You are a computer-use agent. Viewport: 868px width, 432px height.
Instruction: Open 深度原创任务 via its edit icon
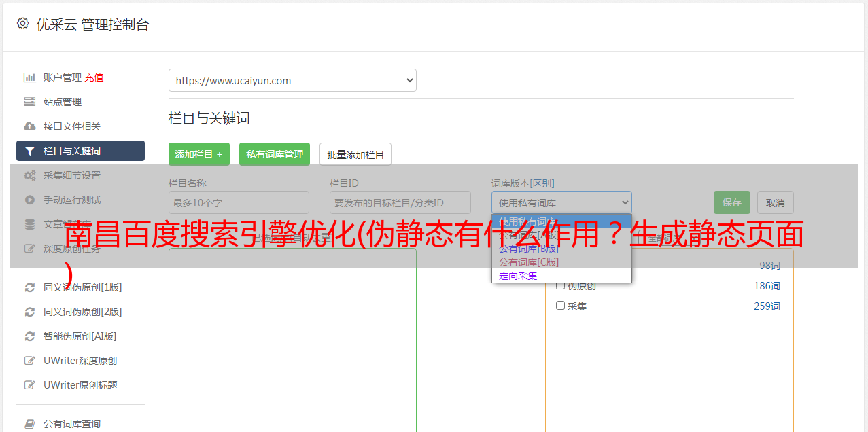(x=30, y=249)
